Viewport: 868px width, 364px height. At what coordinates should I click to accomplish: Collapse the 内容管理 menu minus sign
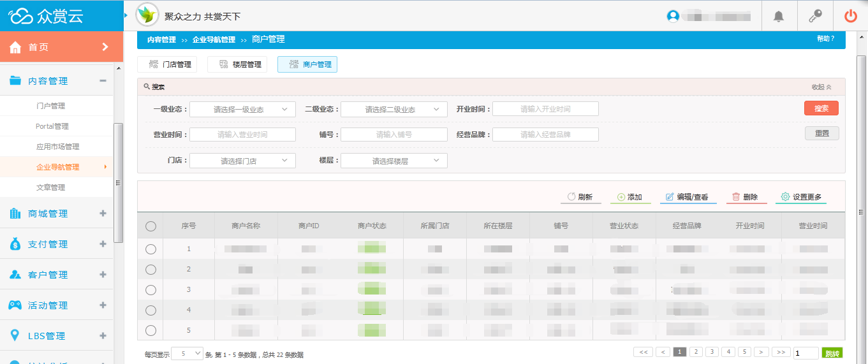click(103, 80)
